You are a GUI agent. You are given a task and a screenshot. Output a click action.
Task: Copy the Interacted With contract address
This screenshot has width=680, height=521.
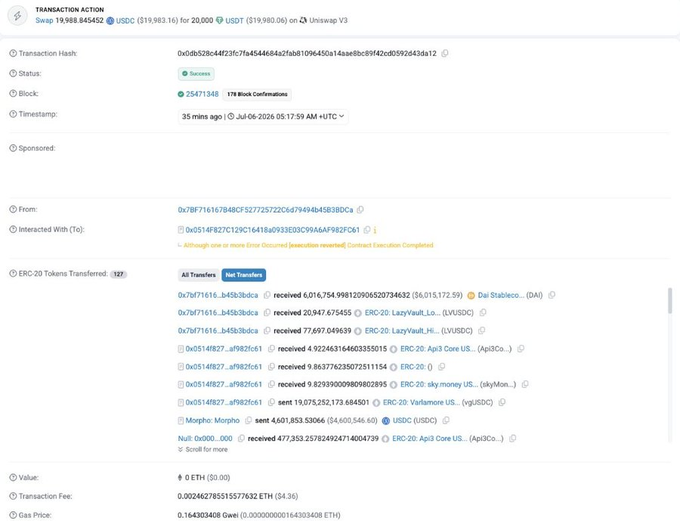coord(367,230)
